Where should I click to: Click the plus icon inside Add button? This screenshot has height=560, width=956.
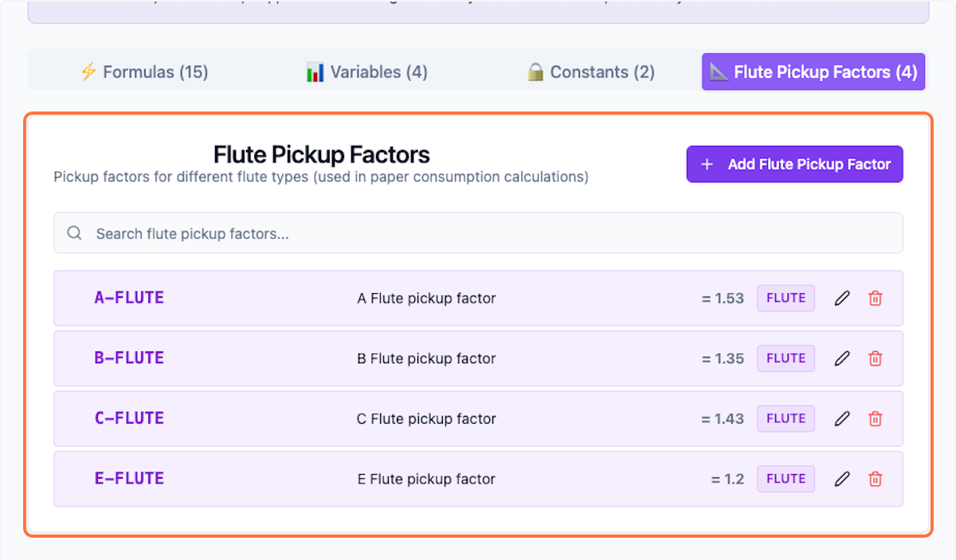(x=707, y=164)
